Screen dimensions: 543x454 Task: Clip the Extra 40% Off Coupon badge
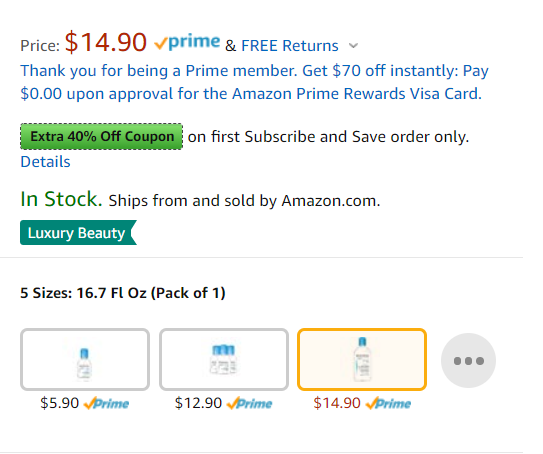pos(101,136)
